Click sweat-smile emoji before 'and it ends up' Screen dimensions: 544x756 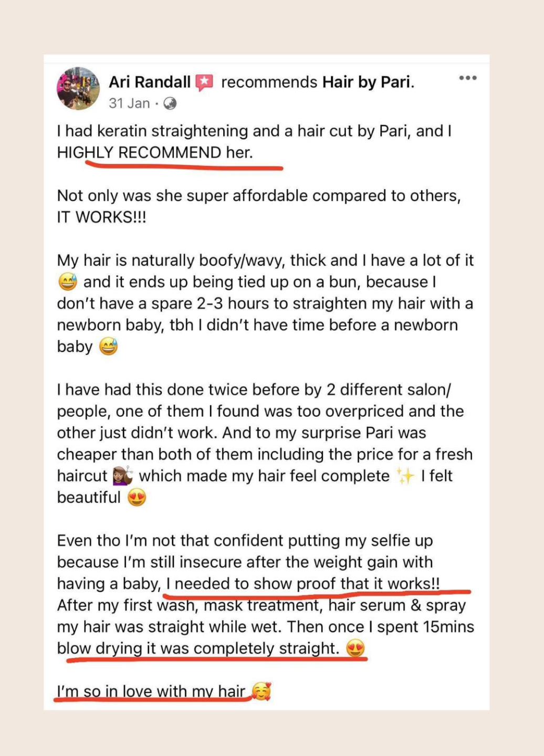[68, 282]
